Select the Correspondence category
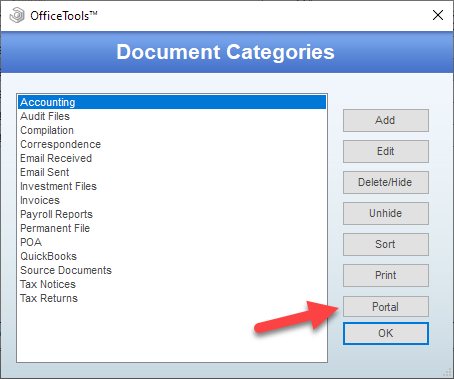Screen dimensions: 454x379 click(x=172, y=144)
